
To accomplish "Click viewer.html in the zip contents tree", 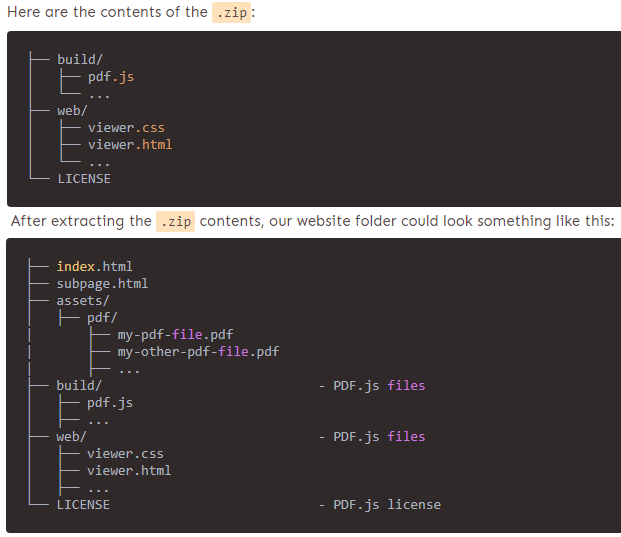I will (x=130, y=145).
